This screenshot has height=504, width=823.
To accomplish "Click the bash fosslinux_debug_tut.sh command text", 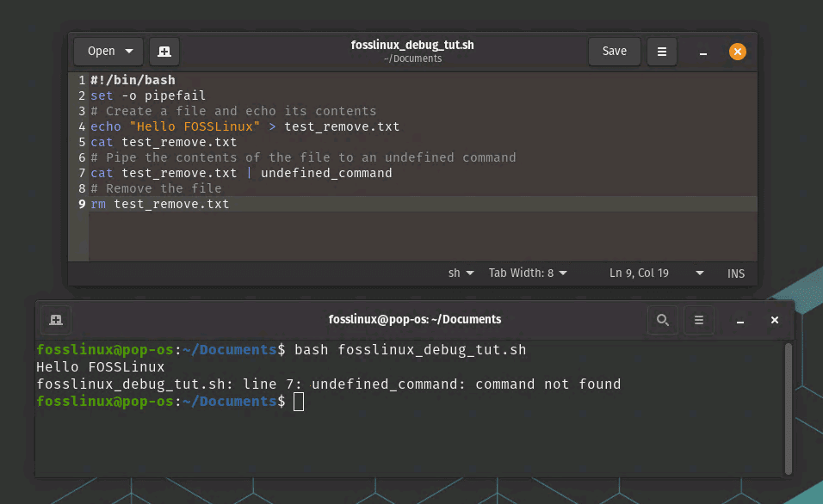I will [x=412, y=350].
